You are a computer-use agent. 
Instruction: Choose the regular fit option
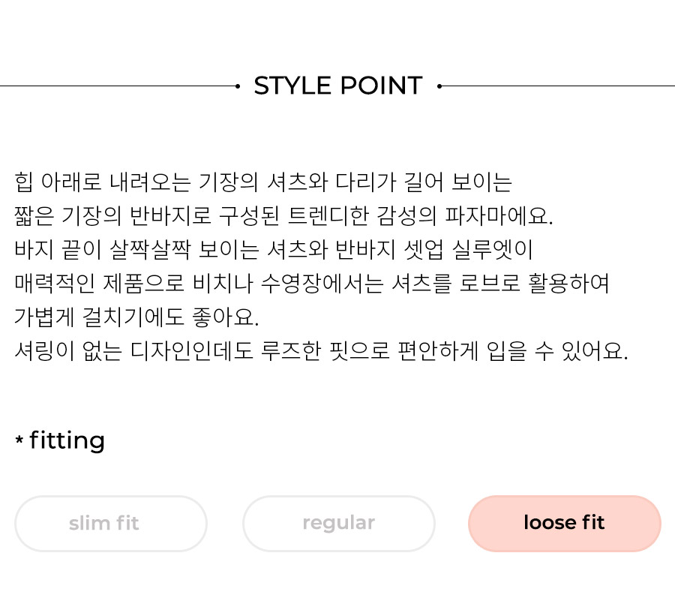(339, 524)
